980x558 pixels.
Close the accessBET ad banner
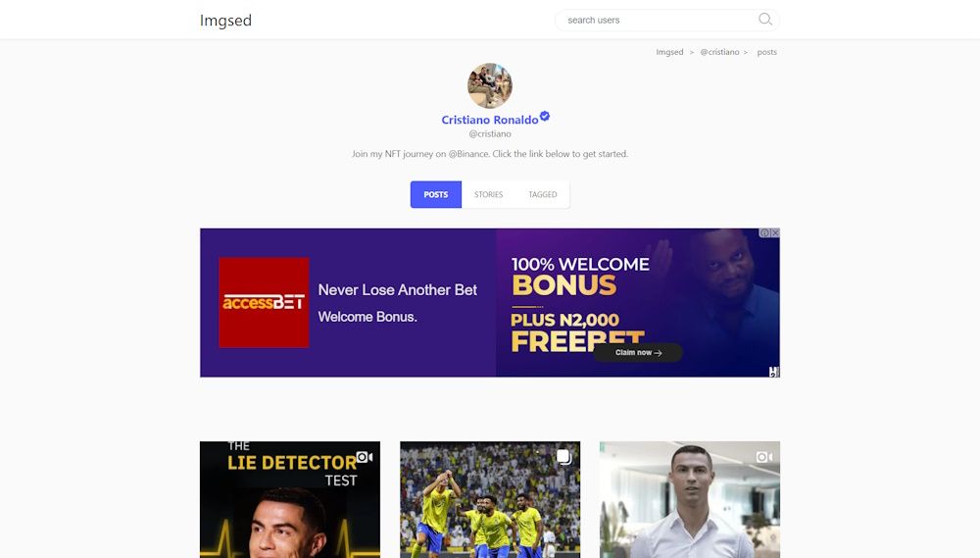click(775, 232)
